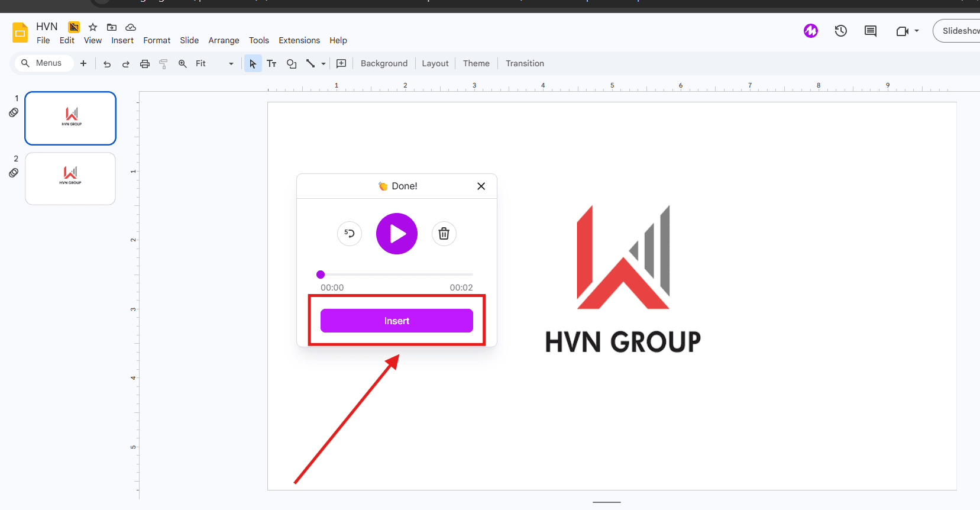
Task: Open the File menu
Action: pyautogui.click(x=43, y=40)
